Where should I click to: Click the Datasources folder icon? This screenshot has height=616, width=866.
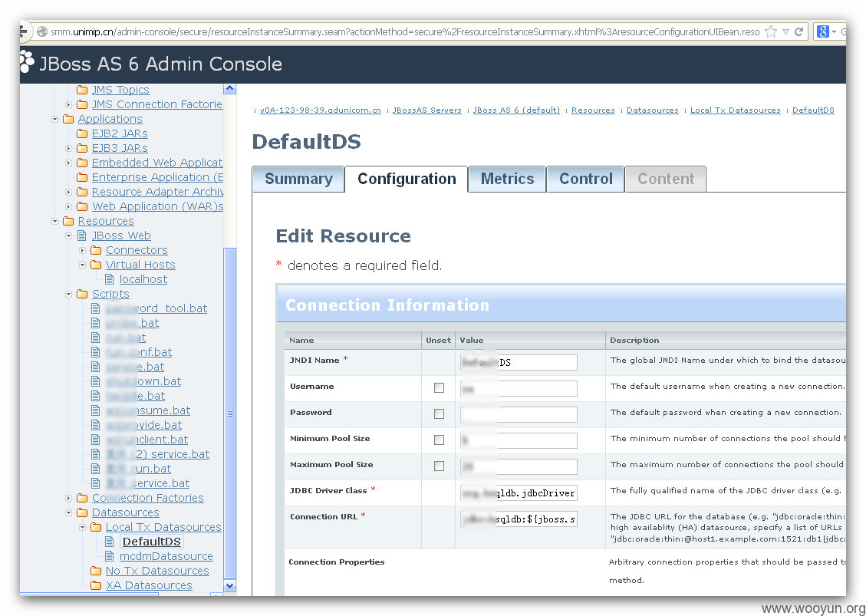pyautogui.click(x=82, y=512)
